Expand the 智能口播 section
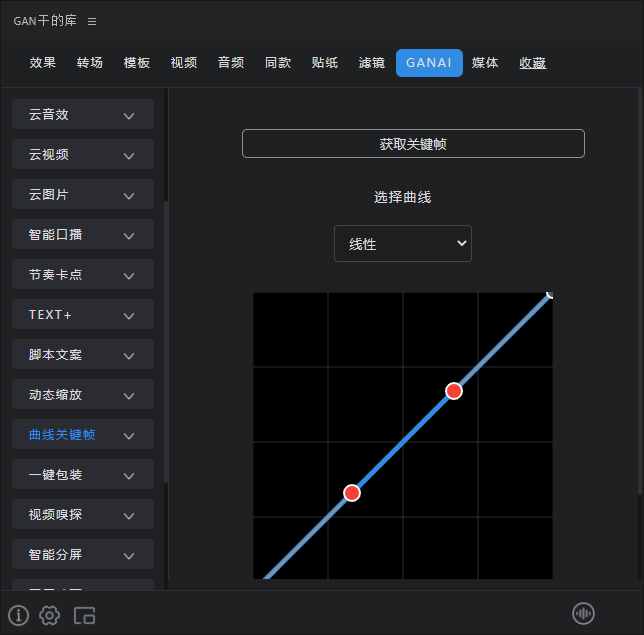The width and height of the screenshot is (644, 635). click(x=83, y=235)
